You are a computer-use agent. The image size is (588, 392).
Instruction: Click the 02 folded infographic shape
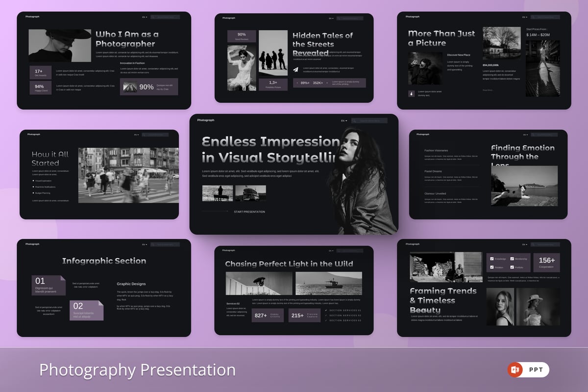[x=86, y=311]
